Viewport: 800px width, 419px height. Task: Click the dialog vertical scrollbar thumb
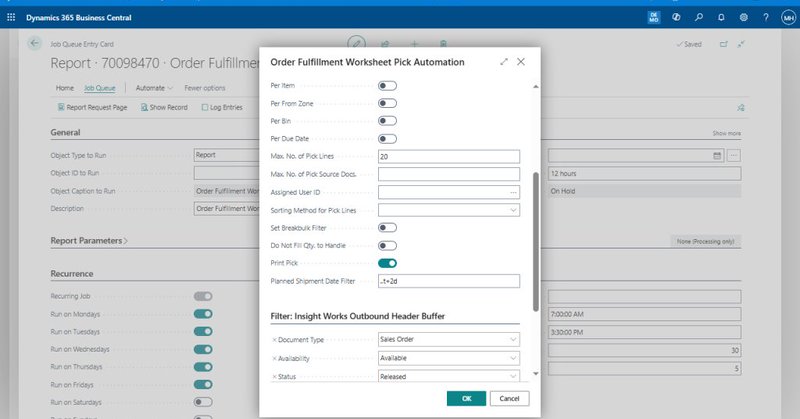click(x=536, y=242)
